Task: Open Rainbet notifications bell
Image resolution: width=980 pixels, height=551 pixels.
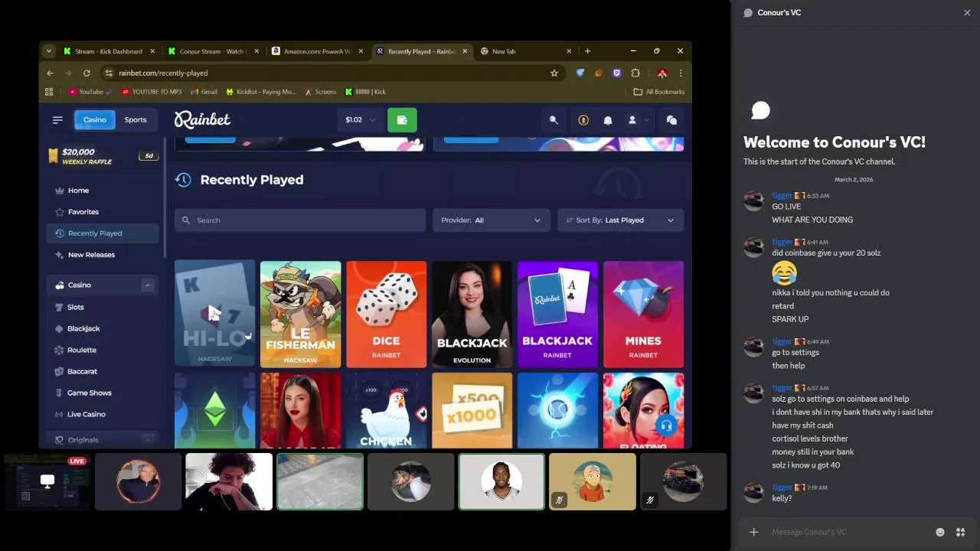Action: click(x=608, y=120)
